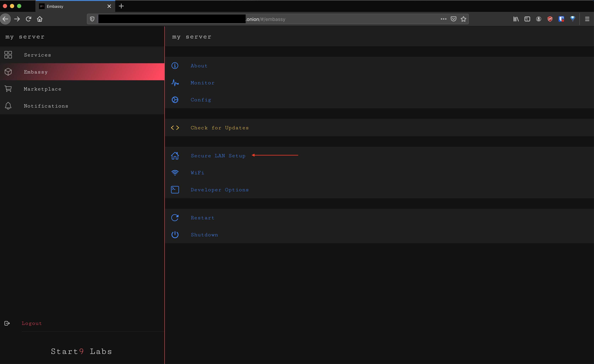Click Check for Updates
The height and width of the screenshot is (364, 594).
pos(219,128)
